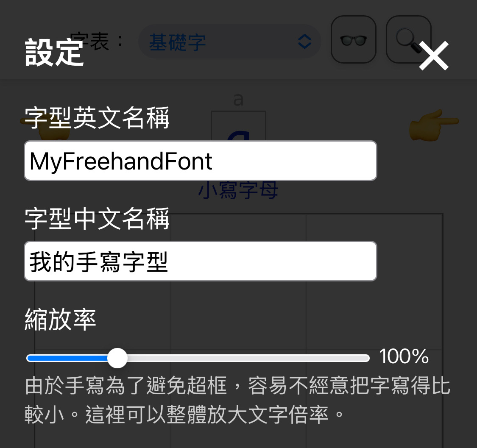Tap the right-pointing hand icon
Image resolution: width=477 pixels, height=448 pixels.
[x=434, y=125]
